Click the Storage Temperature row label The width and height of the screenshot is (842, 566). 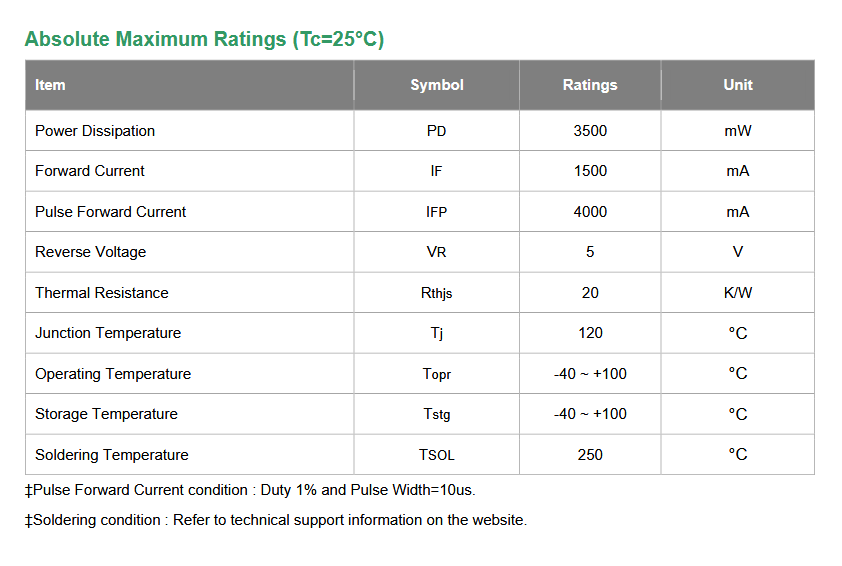pos(106,414)
